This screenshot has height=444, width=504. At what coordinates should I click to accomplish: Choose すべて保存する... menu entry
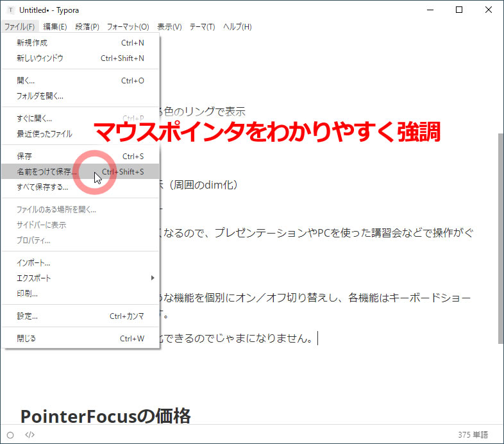[x=80, y=187]
